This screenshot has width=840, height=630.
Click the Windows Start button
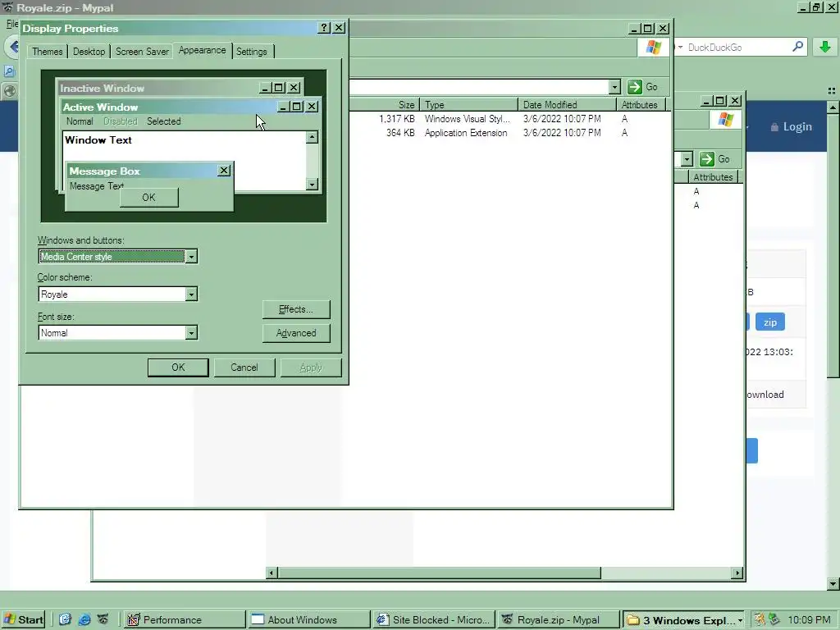click(x=23, y=620)
